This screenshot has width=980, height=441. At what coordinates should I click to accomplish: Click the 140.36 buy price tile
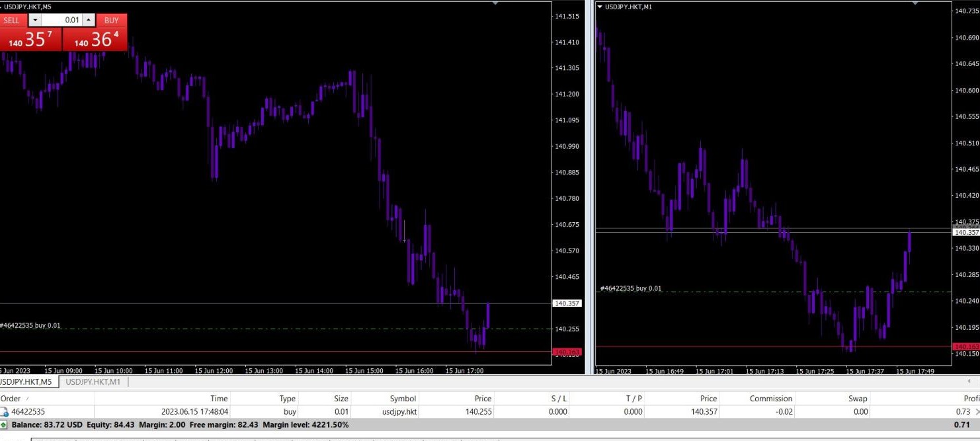coord(95,39)
